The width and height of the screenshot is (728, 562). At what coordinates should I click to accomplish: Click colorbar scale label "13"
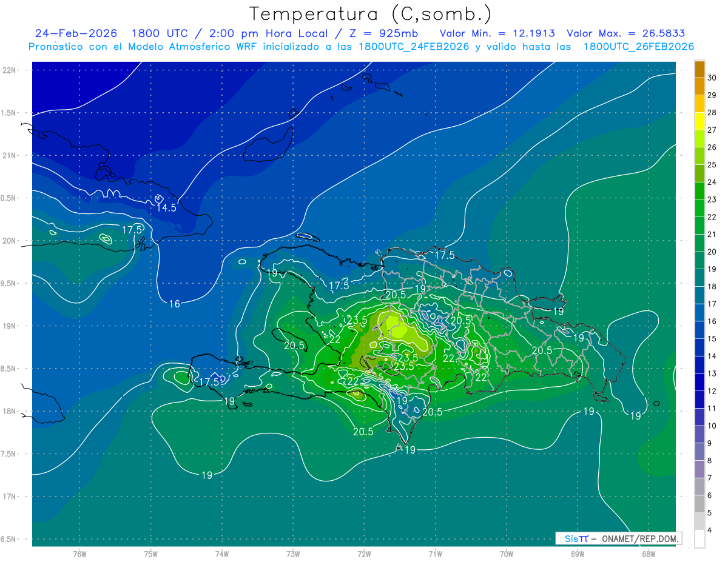(x=713, y=373)
